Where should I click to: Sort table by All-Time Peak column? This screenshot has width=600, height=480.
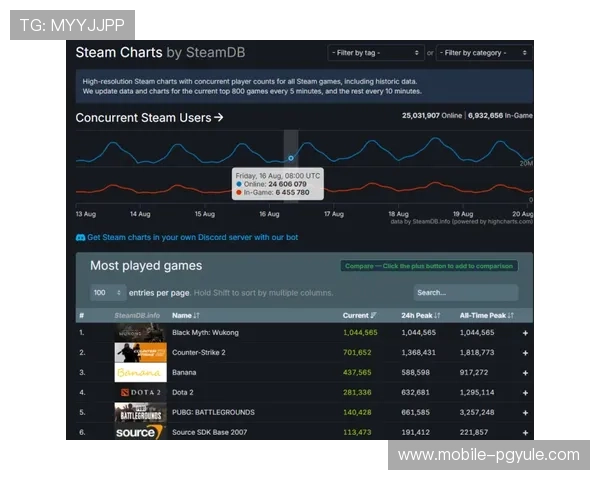coord(486,315)
